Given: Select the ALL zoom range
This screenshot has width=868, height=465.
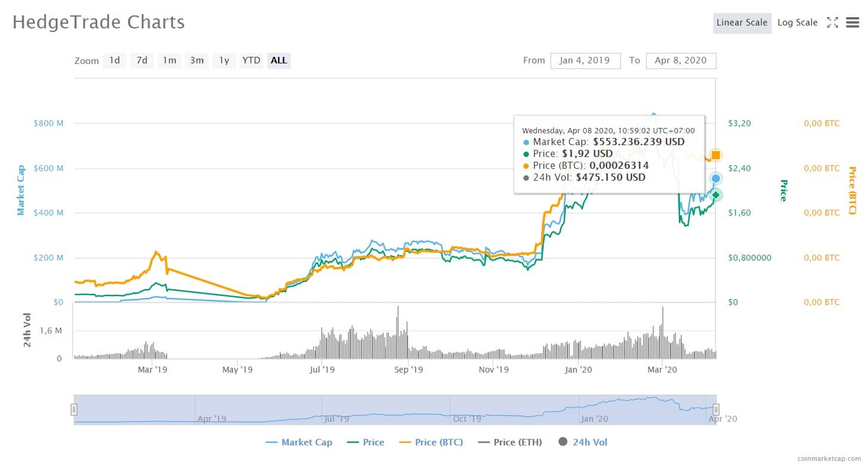Looking at the screenshot, I should point(279,60).
